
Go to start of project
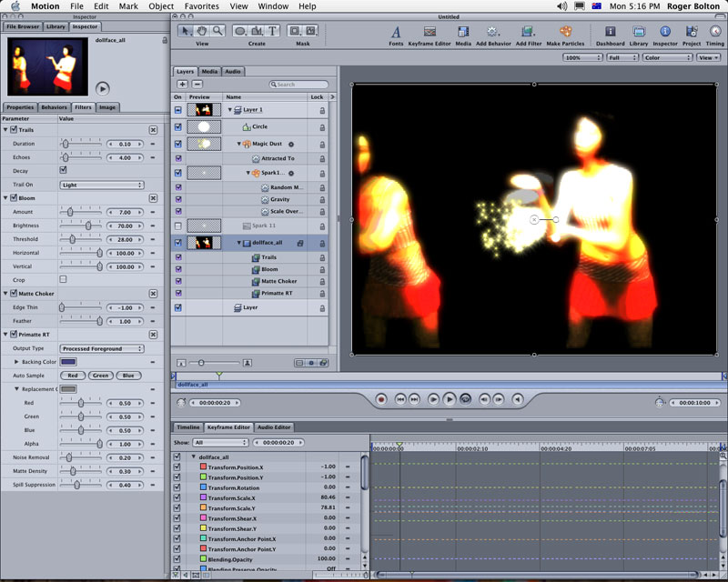click(x=400, y=399)
